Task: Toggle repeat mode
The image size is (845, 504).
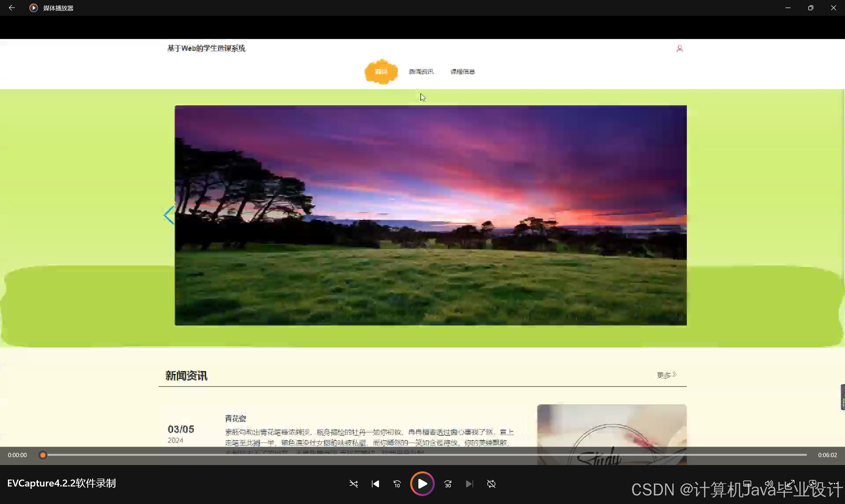Action: pyautogui.click(x=491, y=484)
